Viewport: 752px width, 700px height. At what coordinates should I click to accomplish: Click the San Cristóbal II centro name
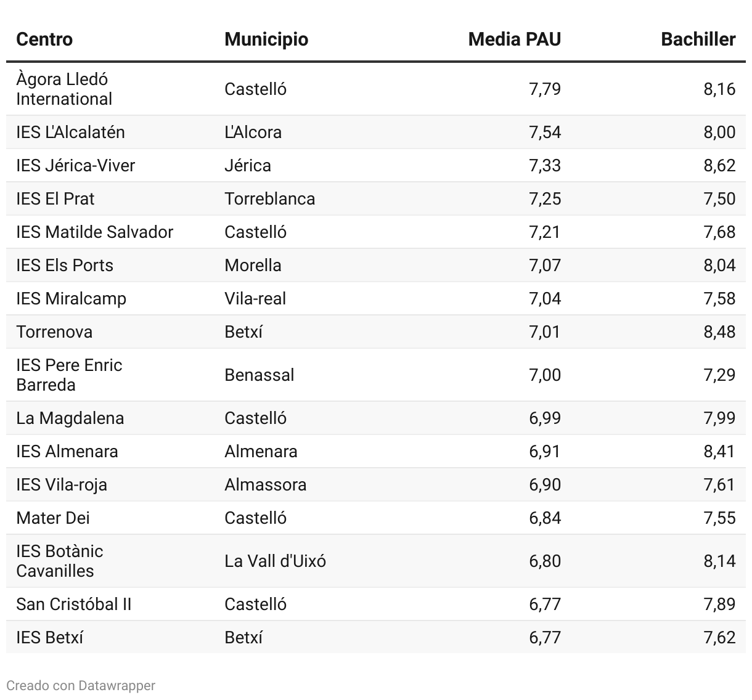(x=74, y=604)
